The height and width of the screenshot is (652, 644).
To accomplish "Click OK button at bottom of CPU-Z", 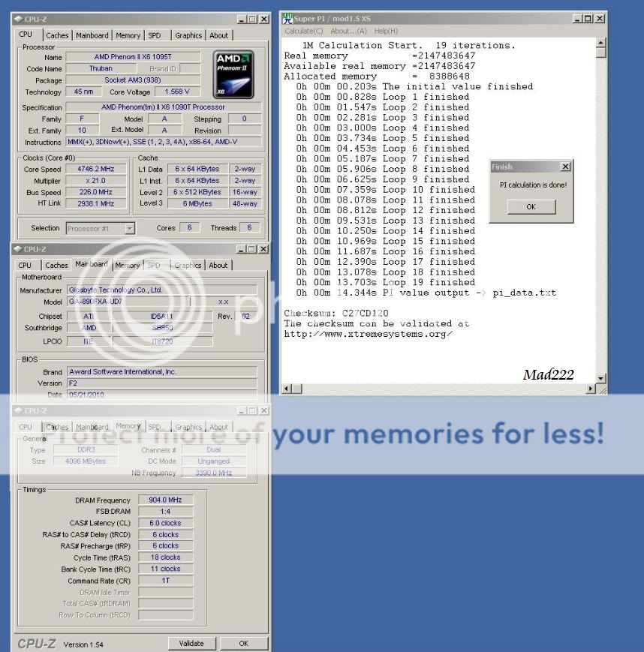I will 243,643.
